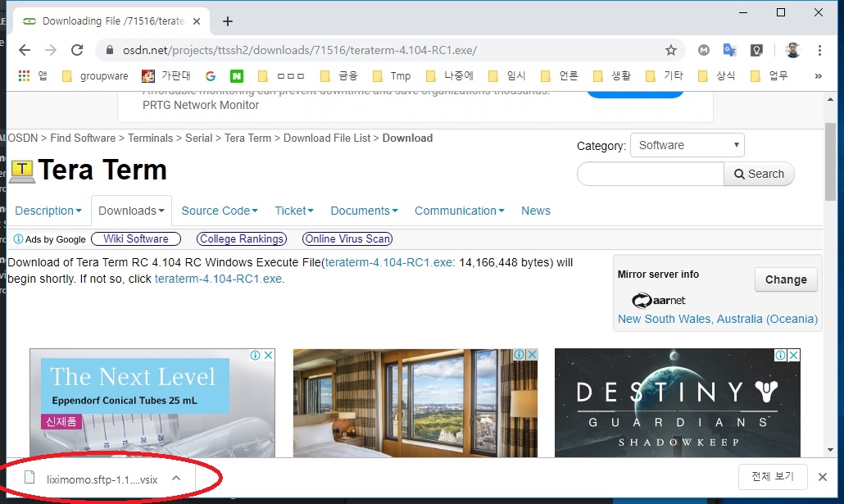Open the Gmail extension icon (M)
The height and width of the screenshot is (504, 844).
(x=704, y=50)
